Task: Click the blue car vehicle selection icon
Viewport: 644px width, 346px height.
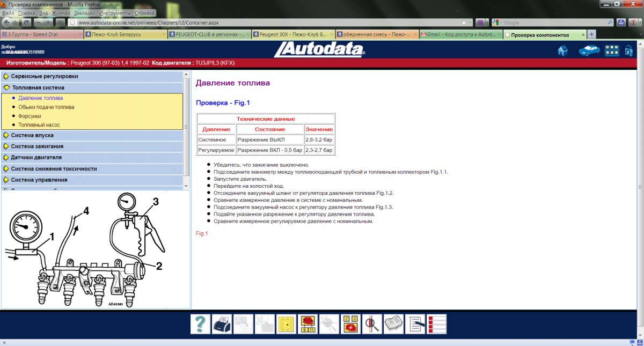Action: click(589, 51)
